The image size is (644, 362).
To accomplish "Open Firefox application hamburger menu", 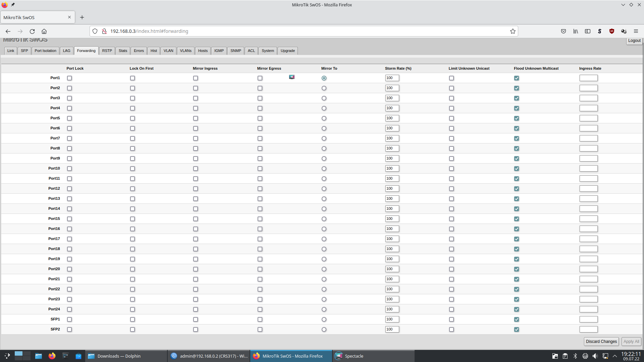I will (x=636, y=31).
